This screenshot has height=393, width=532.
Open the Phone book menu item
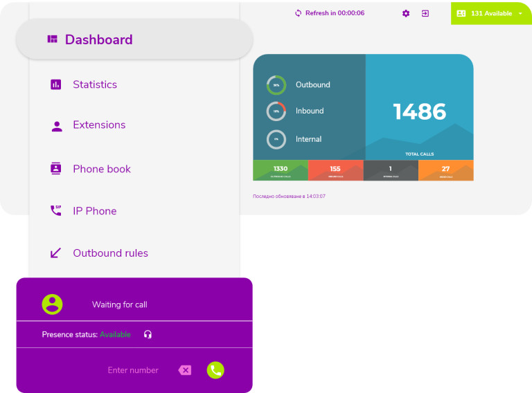coord(102,169)
